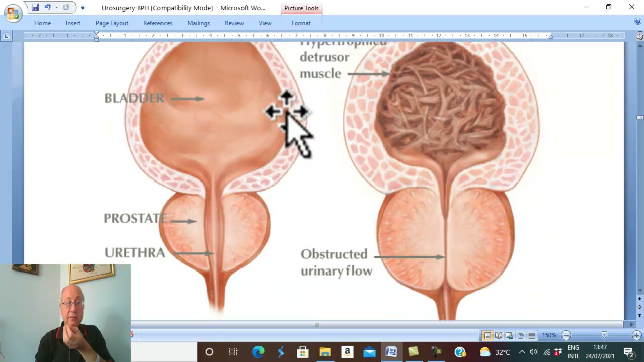Open the camera recorder app on taskbar
644x362 pixels.
(x=436, y=352)
